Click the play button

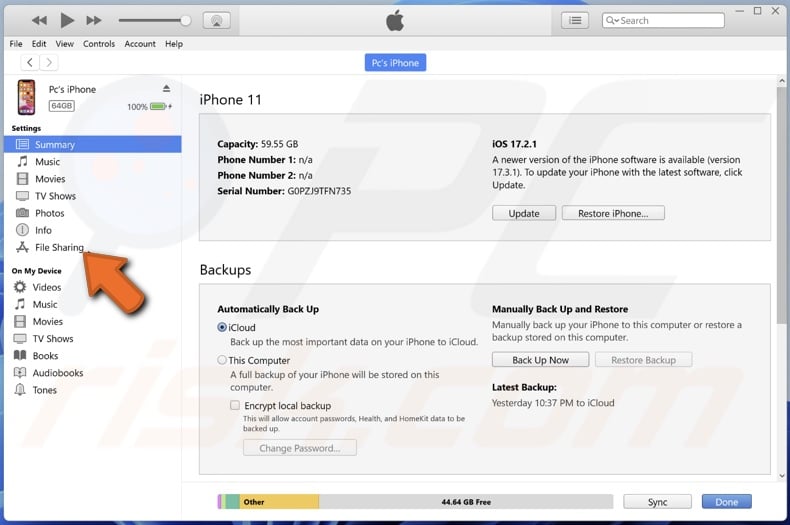67,20
